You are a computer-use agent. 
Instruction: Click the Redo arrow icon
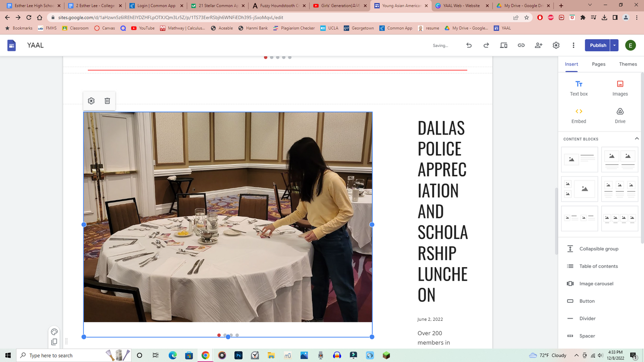(x=486, y=45)
